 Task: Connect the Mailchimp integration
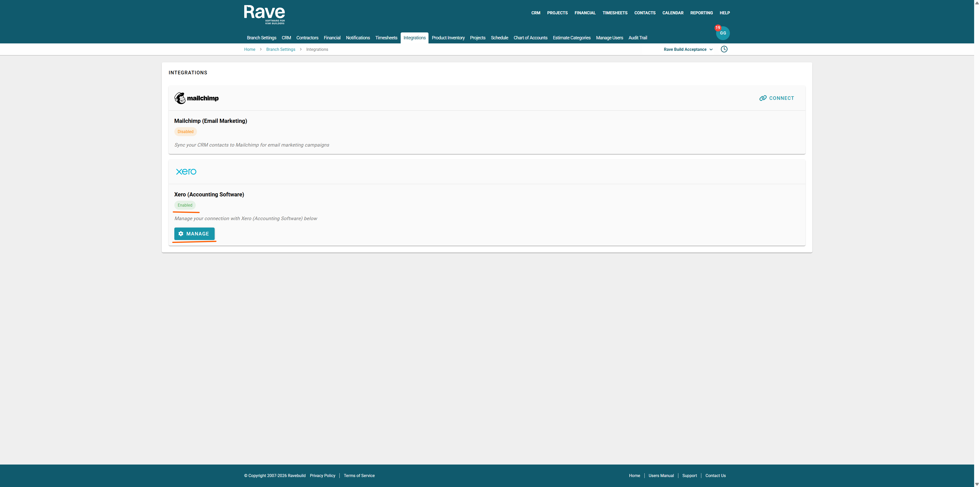point(776,98)
